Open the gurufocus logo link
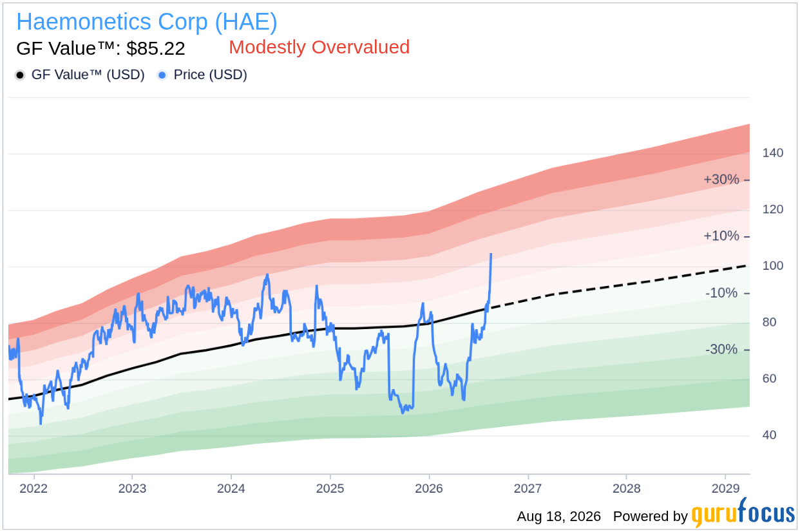The image size is (800, 532). tap(743, 513)
